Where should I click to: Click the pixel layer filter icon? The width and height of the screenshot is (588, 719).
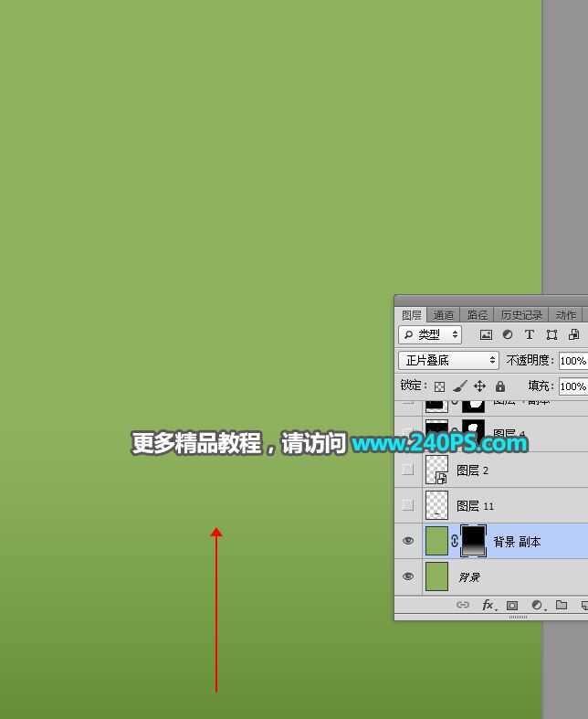pyautogui.click(x=486, y=335)
